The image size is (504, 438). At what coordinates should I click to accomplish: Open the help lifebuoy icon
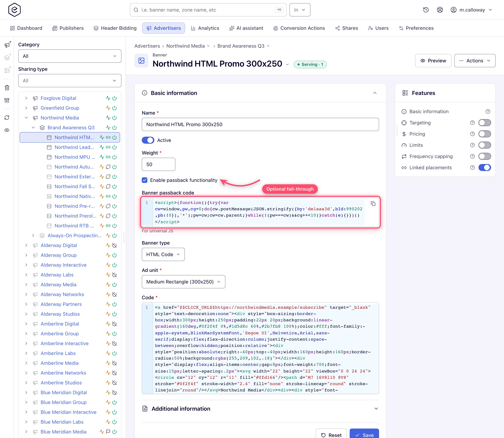440,10
